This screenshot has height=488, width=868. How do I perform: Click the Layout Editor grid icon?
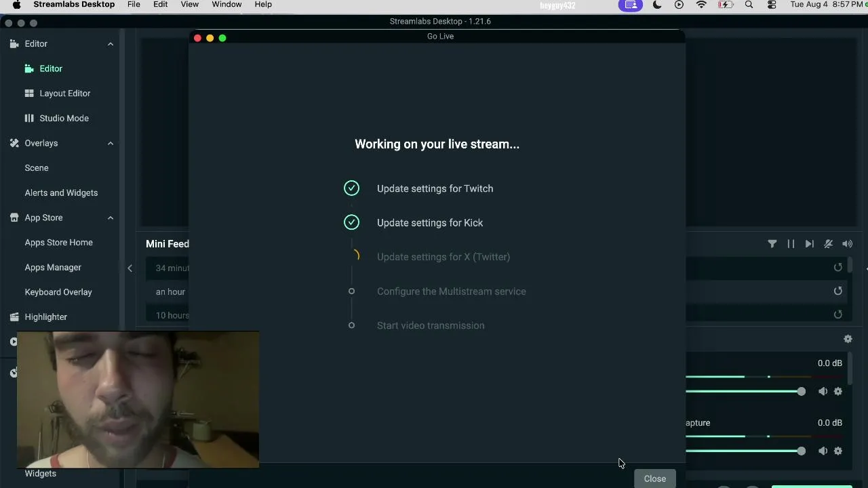tap(29, 94)
